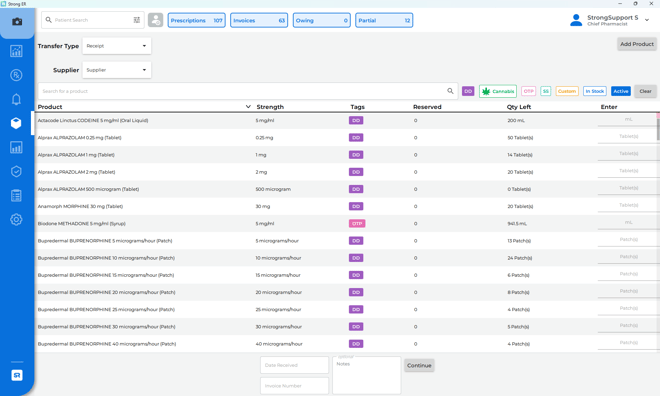
Task: Click Enter field for Biodone METHADONE row
Action: click(x=628, y=223)
